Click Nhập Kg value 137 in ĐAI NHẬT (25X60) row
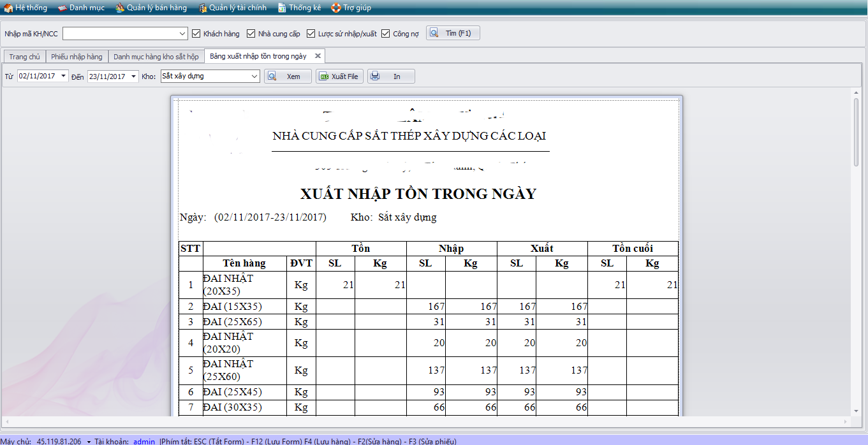The width and height of the screenshot is (868, 445). tap(489, 370)
